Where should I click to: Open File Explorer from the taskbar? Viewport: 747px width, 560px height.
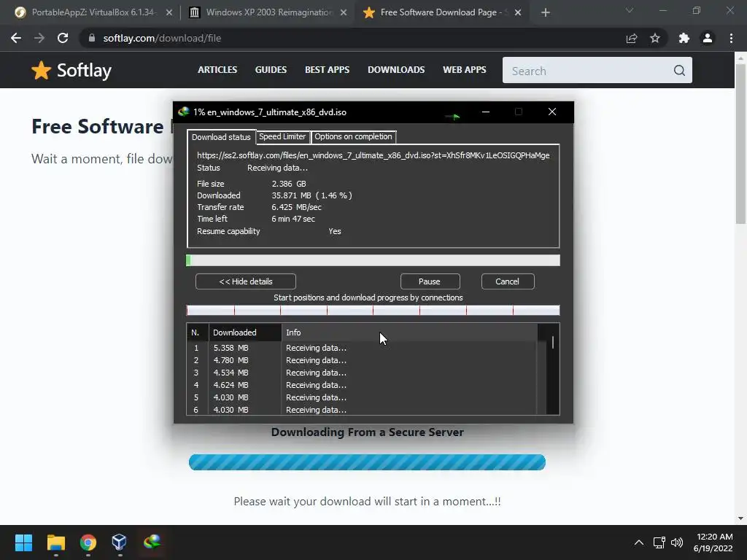[x=55, y=542]
